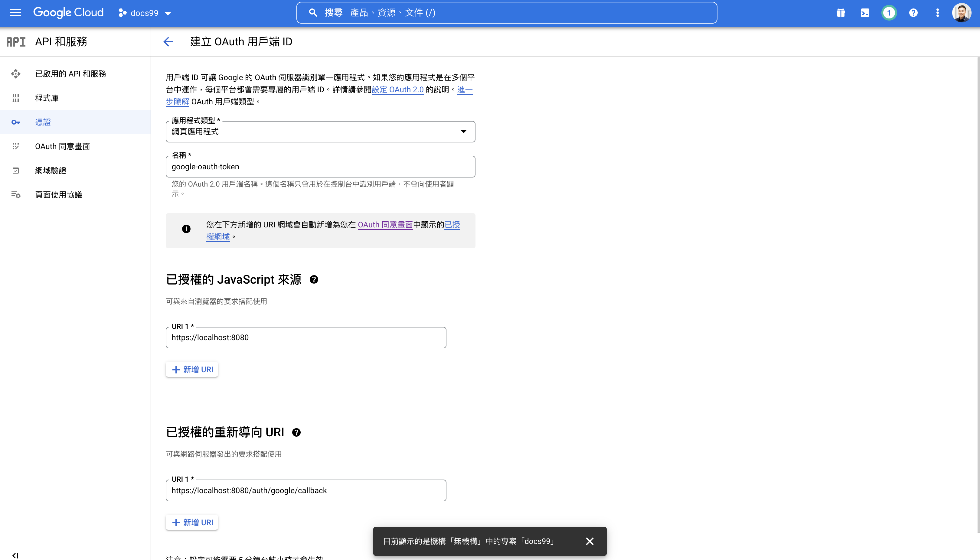Open the free trial gift icon
Image resolution: width=980 pixels, height=560 pixels.
click(x=841, y=13)
